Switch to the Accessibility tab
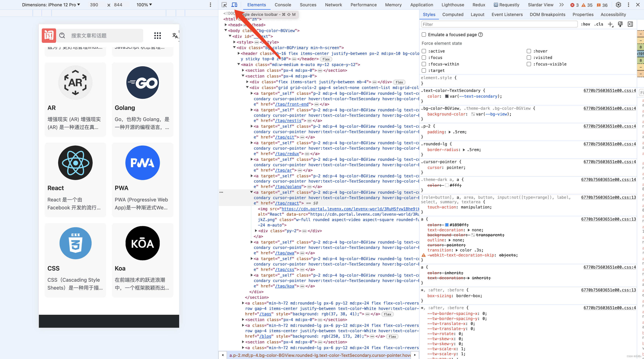This screenshot has height=359, width=644. click(613, 15)
